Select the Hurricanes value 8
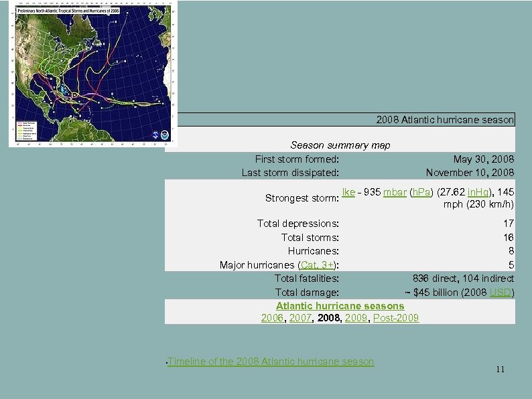The image size is (532, 399). tap(511, 251)
